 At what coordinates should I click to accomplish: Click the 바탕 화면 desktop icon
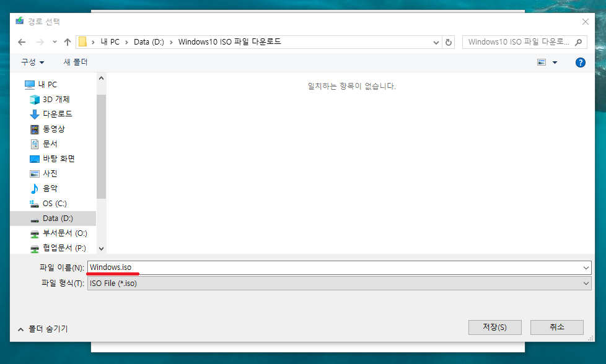tap(35, 159)
